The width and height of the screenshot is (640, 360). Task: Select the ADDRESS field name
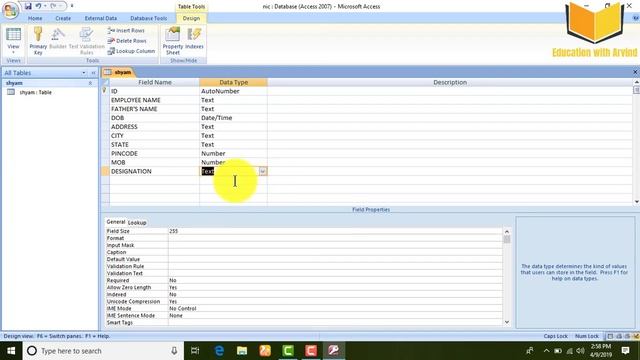pyautogui.click(x=154, y=127)
